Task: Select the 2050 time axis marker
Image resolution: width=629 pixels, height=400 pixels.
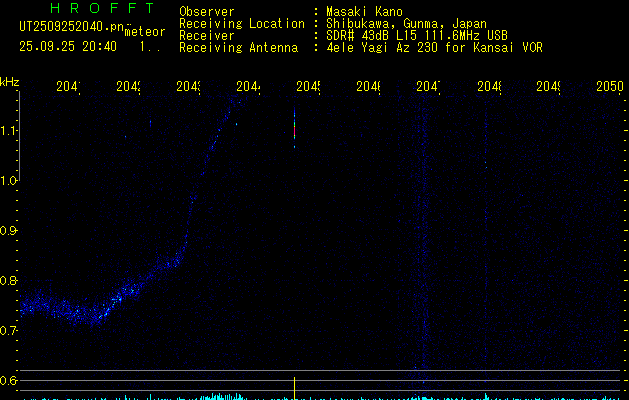Action: click(609, 88)
